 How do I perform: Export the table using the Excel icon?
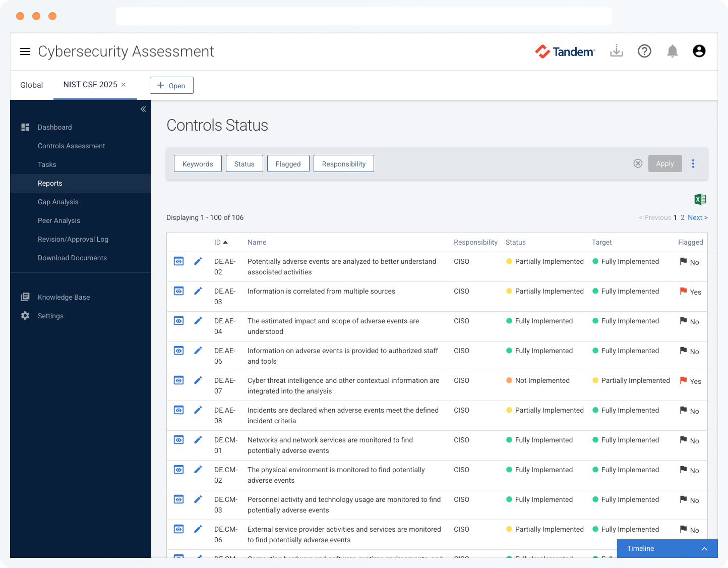tap(700, 199)
